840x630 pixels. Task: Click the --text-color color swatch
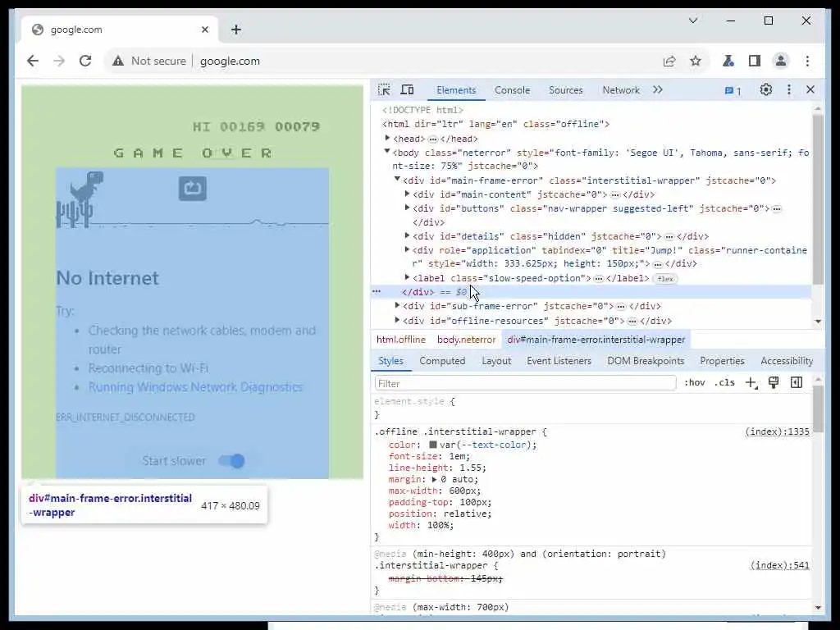pyautogui.click(x=433, y=445)
